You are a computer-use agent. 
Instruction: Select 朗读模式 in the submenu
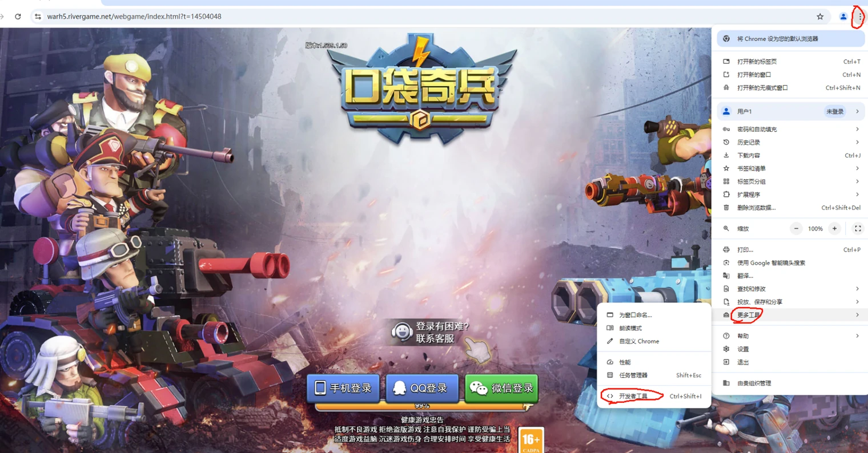point(654,328)
